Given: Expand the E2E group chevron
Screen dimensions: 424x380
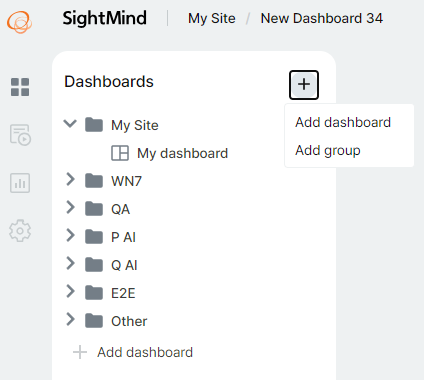Looking at the screenshot, I should (x=70, y=291).
